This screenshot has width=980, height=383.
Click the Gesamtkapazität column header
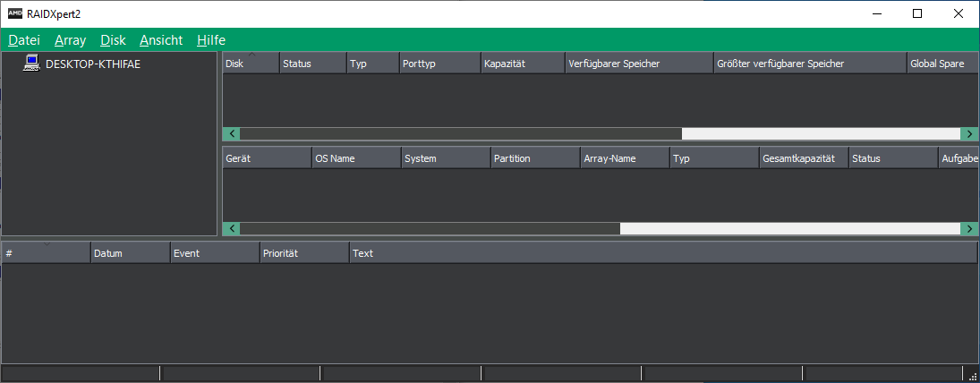(x=803, y=158)
